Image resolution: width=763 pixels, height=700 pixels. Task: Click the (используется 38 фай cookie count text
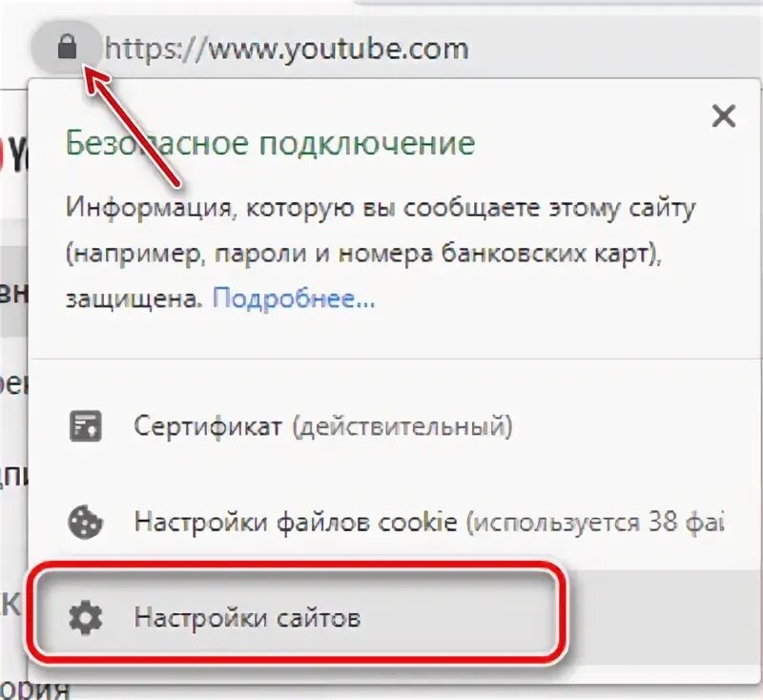[595, 522]
